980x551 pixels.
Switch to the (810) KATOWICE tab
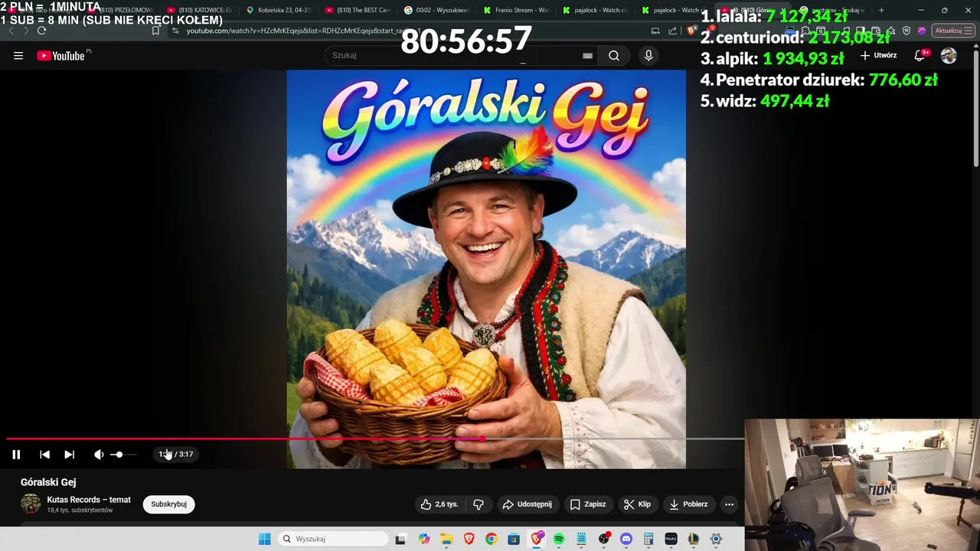(x=199, y=10)
